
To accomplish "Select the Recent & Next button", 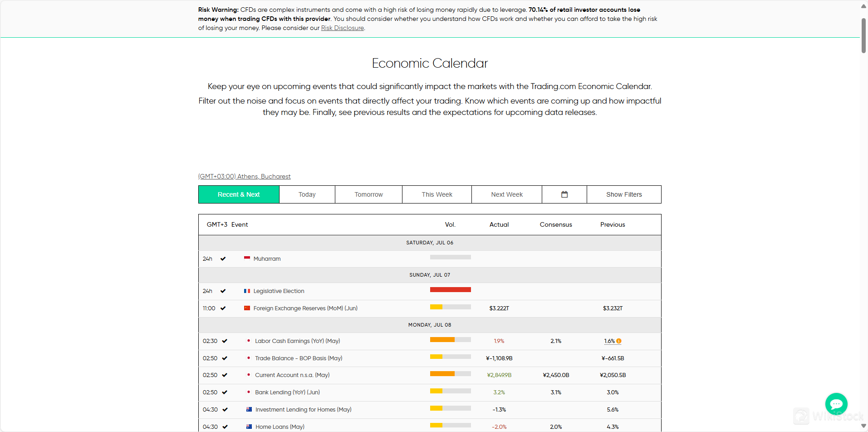I will tap(239, 194).
